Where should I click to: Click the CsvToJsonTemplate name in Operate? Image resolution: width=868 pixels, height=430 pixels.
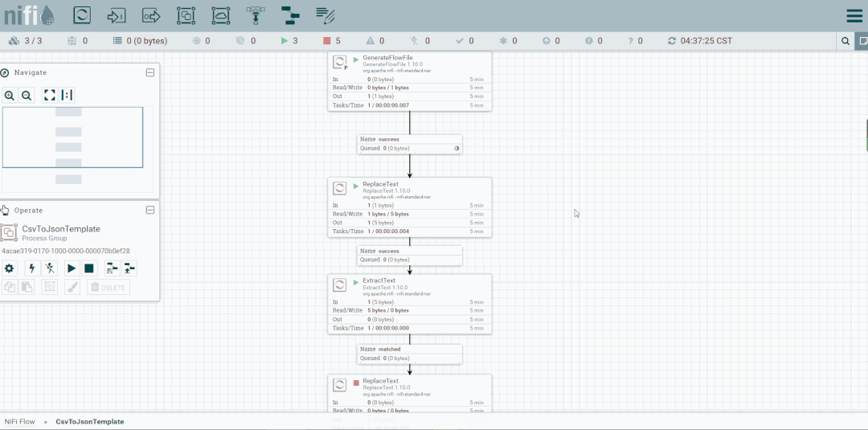(x=61, y=229)
